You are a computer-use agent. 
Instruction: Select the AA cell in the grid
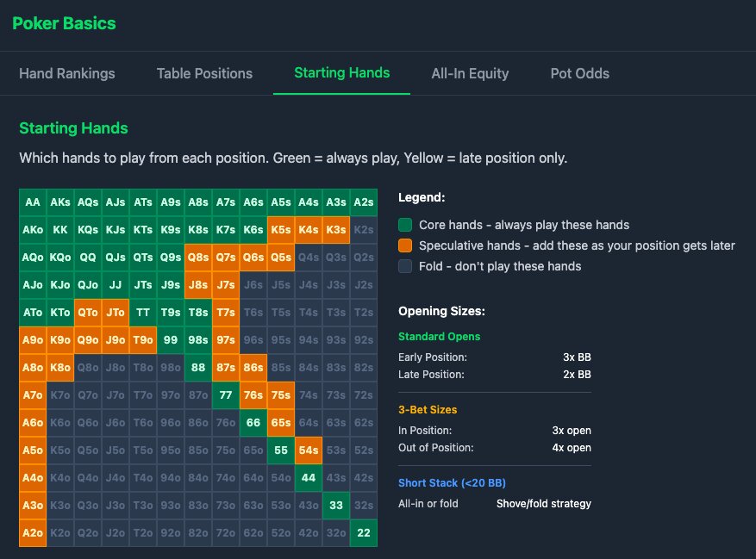click(x=33, y=202)
